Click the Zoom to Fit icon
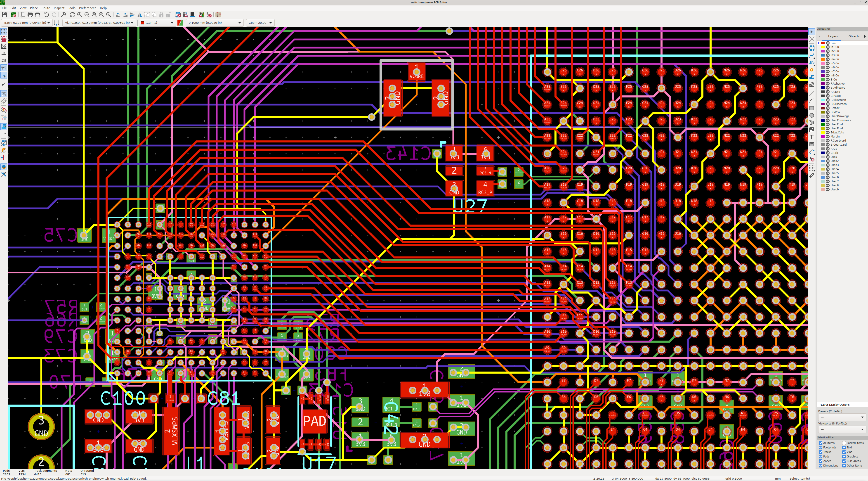868x481 pixels. pyautogui.click(x=94, y=15)
